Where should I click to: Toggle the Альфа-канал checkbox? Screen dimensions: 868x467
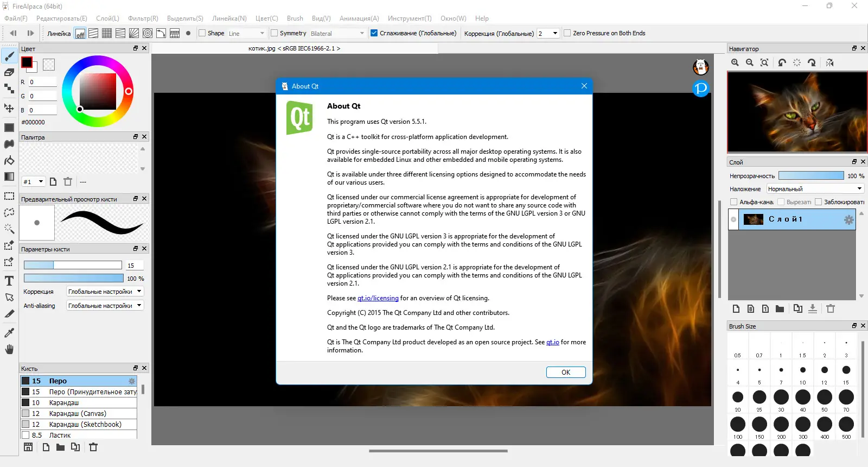coord(734,202)
